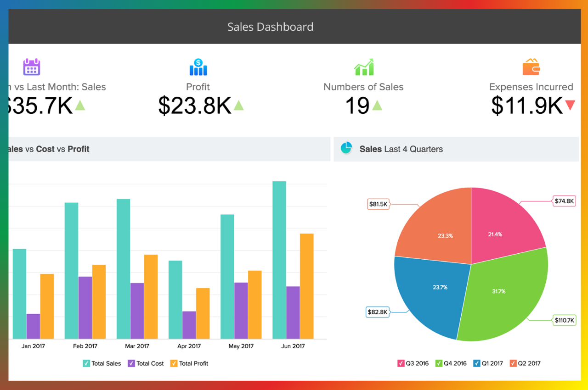The height and width of the screenshot is (390, 588).
Task: Toggle the Total Sales legend checkbox
Action: tap(86, 363)
